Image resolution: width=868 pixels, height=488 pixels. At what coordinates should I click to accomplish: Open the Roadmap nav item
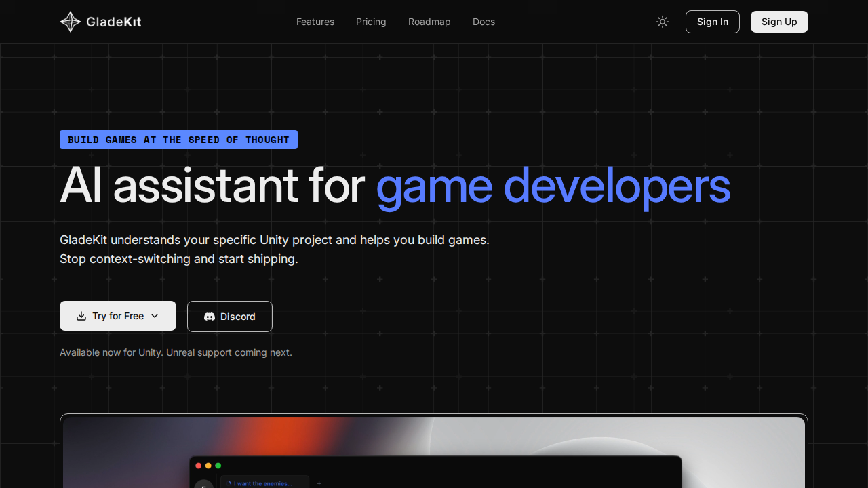coord(429,22)
